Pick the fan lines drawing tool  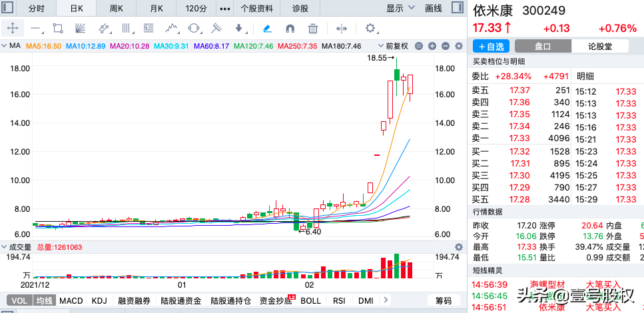click(x=79, y=29)
